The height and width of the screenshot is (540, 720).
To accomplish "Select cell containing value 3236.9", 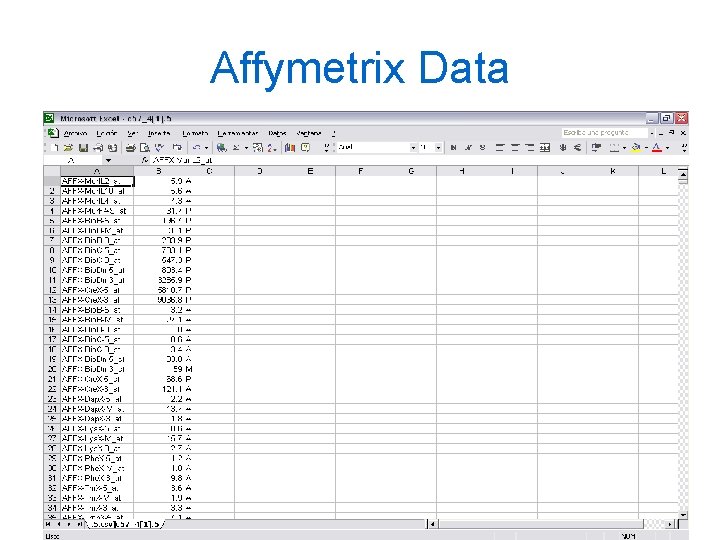I will coord(158,280).
